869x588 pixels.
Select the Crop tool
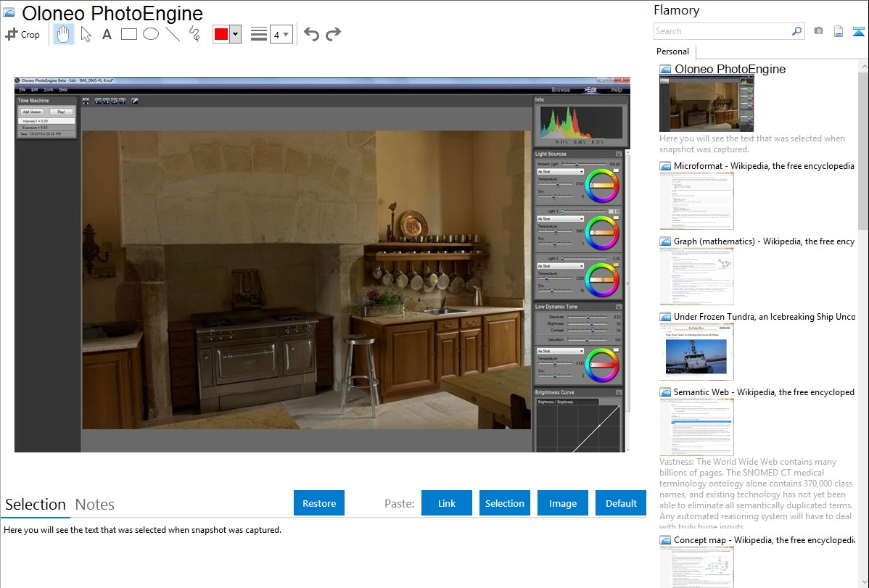22,34
